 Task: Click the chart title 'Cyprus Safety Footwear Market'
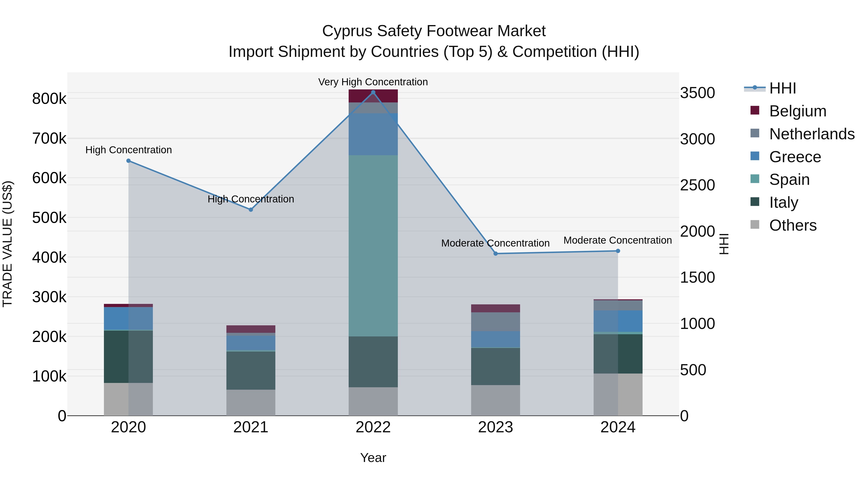[x=434, y=31]
